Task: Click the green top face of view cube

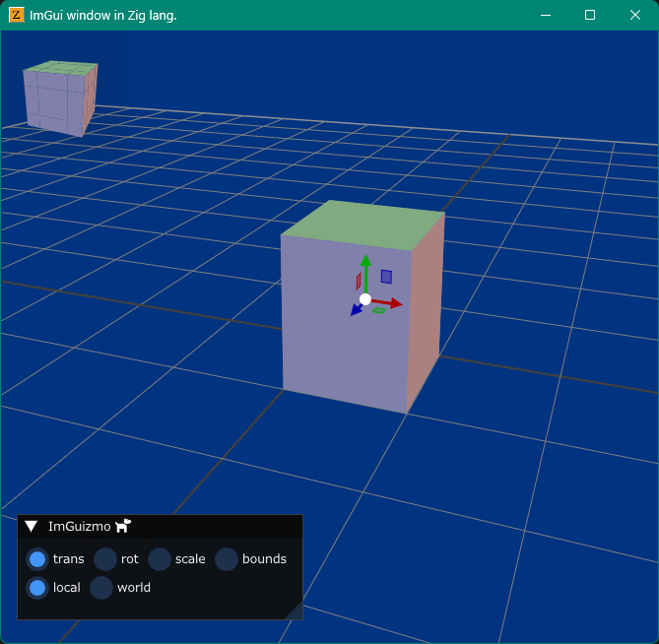Action: 61,68
